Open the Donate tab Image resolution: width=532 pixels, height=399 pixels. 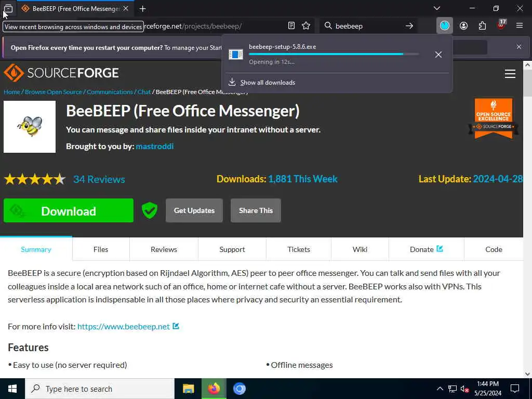pos(426,249)
